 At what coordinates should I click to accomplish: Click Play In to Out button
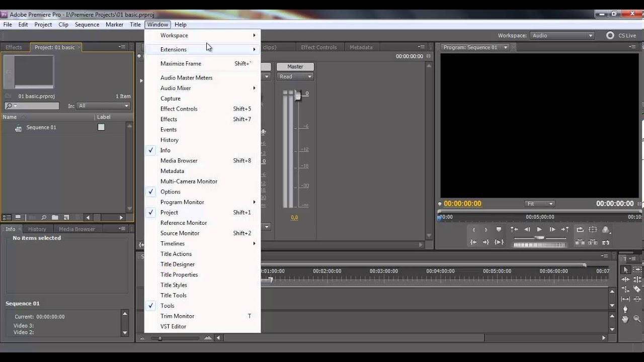(499, 242)
